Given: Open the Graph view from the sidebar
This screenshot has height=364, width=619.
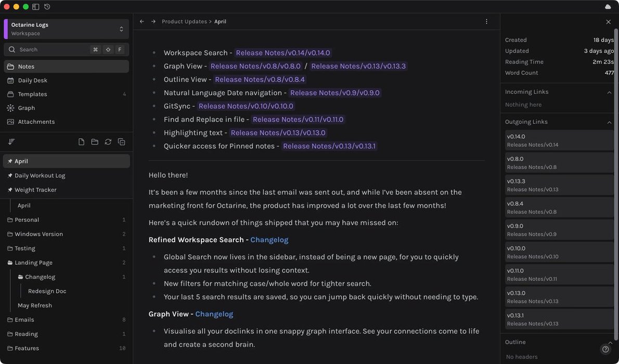Looking at the screenshot, I should (x=26, y=108).
